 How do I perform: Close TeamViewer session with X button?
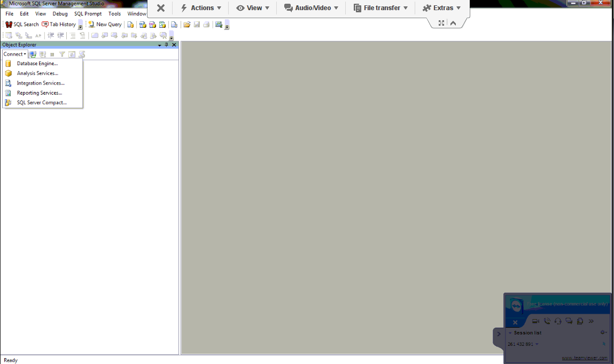(160, 8)
